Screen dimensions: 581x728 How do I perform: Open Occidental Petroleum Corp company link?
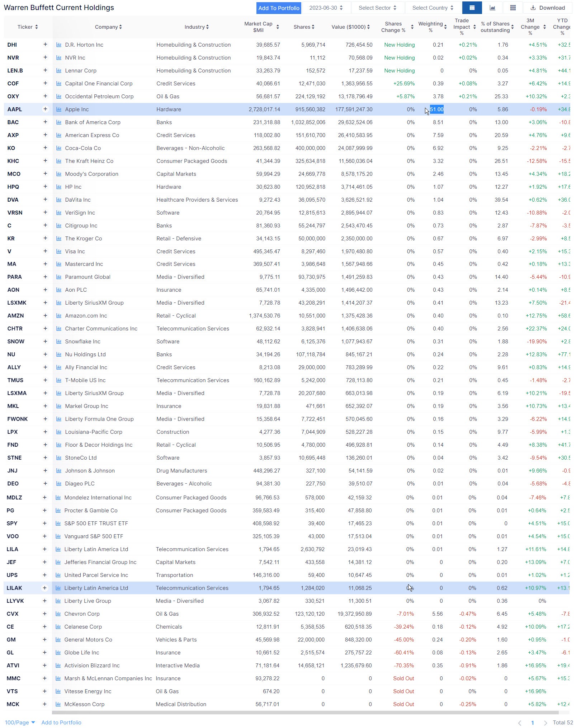(x=99, y=97)
